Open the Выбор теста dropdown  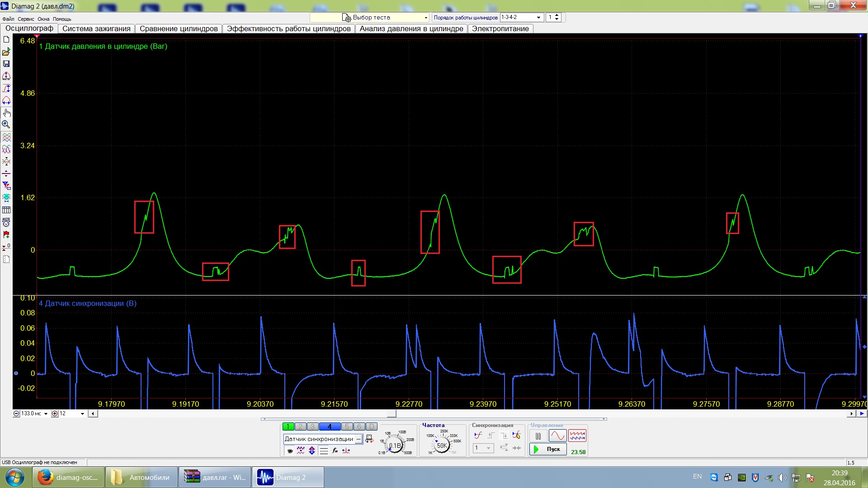tap(369, 17)
